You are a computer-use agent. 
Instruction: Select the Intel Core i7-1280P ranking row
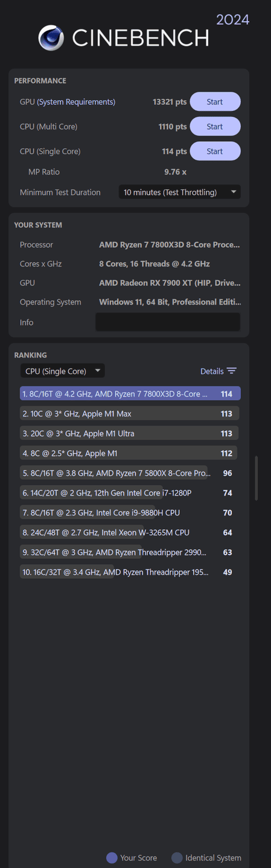(x=130, y=493)
